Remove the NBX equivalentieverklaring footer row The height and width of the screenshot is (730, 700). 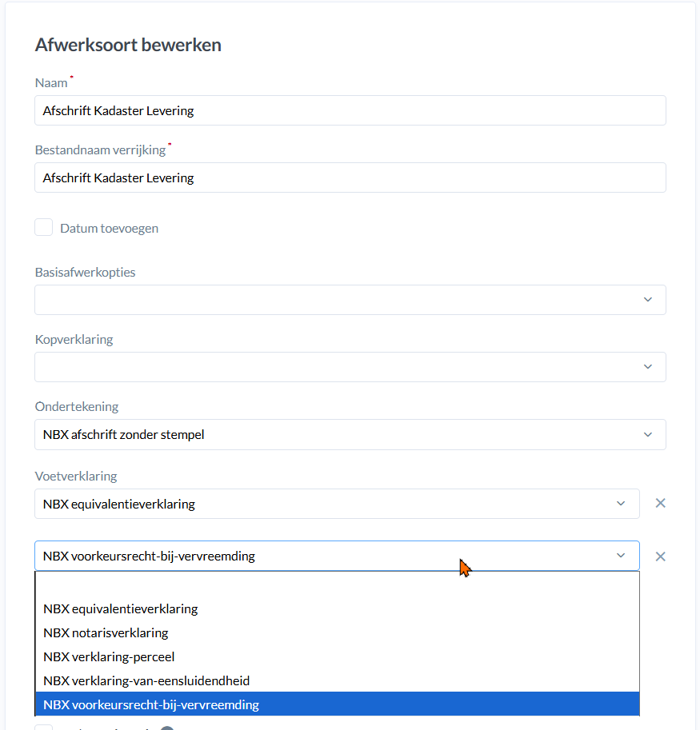click(661, 504)
